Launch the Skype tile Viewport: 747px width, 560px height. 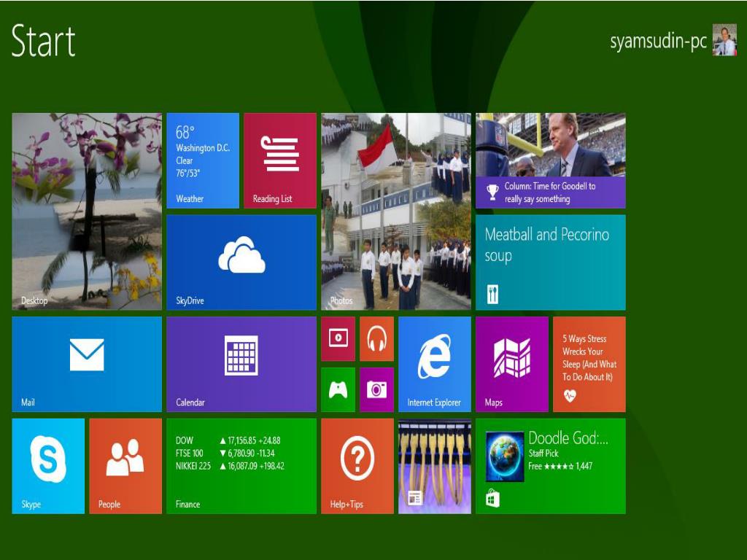point(48,466)
